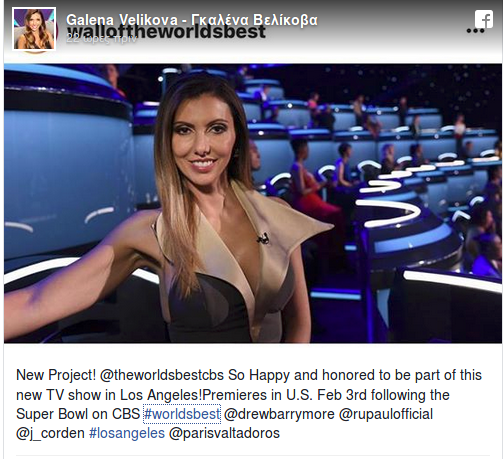The image size is (504, 459).
Task: Click the @theworldsbestcbs mention
Action: (x=162, y=375)
